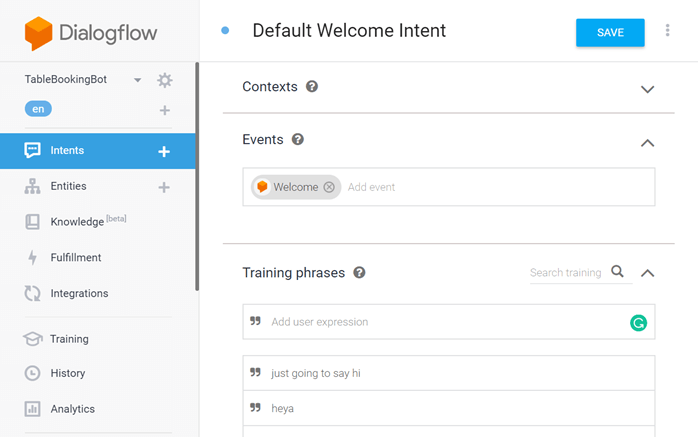Click the Knowledge book icon

[x=32, y=222]
